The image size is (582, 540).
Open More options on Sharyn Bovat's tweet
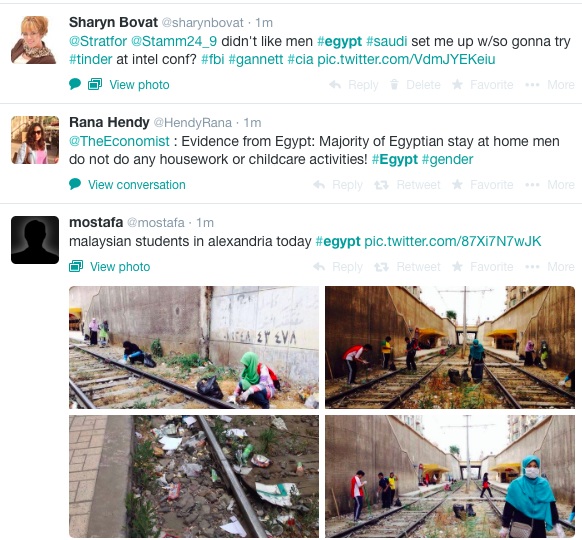tap(550, 85)
